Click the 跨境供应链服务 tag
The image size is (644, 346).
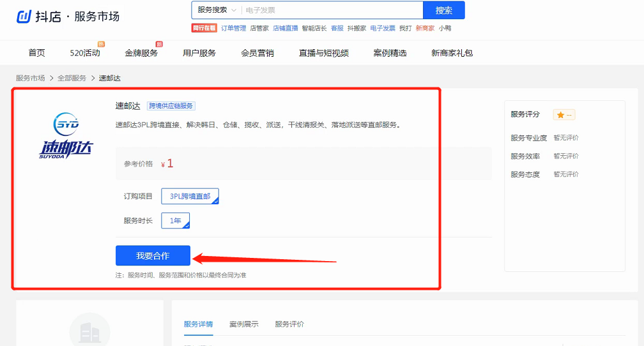[x=171, y=106]
